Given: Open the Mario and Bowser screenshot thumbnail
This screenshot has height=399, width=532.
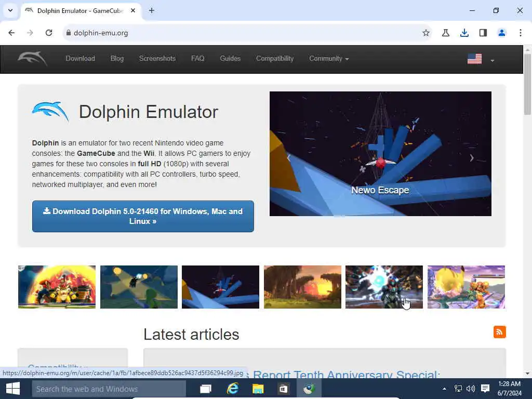Looking at the screenshot, I should pos(57,287).
